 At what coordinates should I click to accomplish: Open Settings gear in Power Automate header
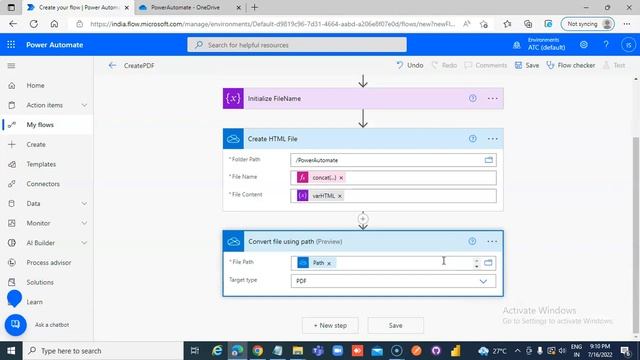pyautogui.click(x=584, y=44)
